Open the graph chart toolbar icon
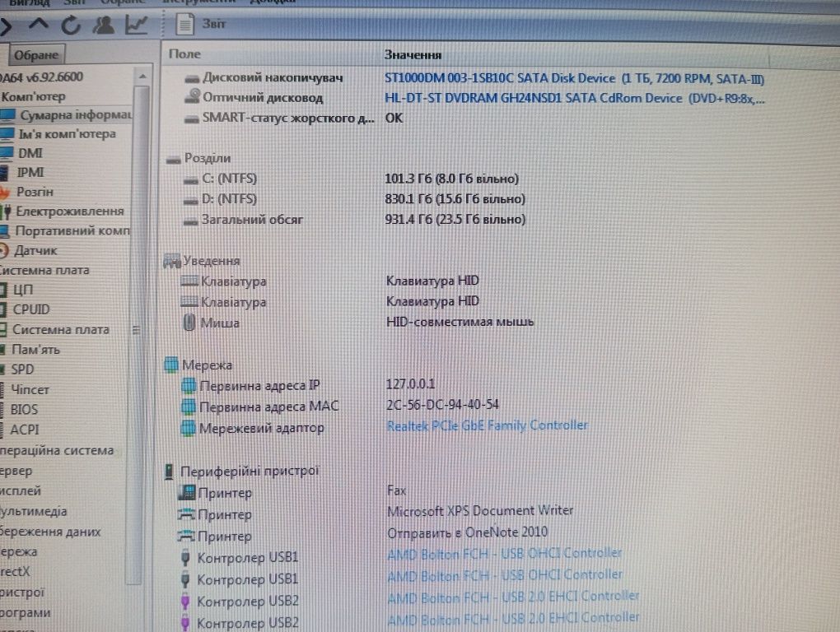This screenshot has width=840, height=632. [136, 24]
